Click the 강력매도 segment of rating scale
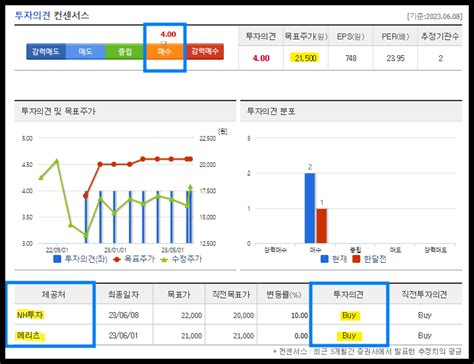 pyautogui.click(x=46, y=52)
